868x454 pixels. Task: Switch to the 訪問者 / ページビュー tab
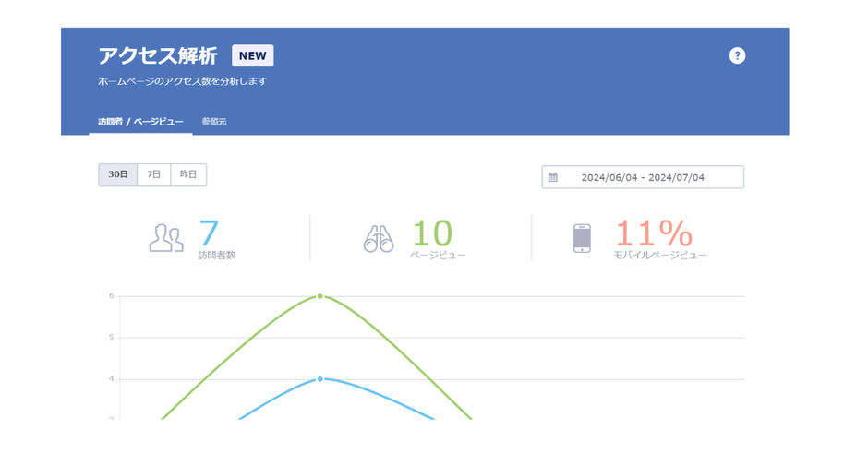[x=140, y=122]
